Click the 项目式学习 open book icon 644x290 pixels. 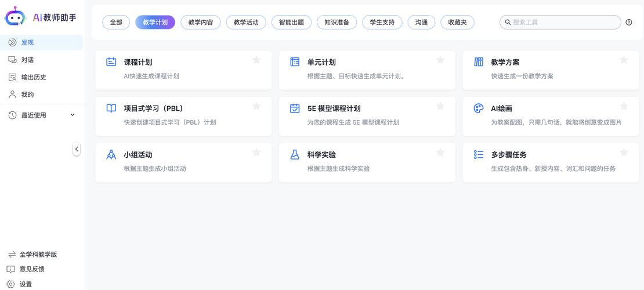[x=111, y=108]
